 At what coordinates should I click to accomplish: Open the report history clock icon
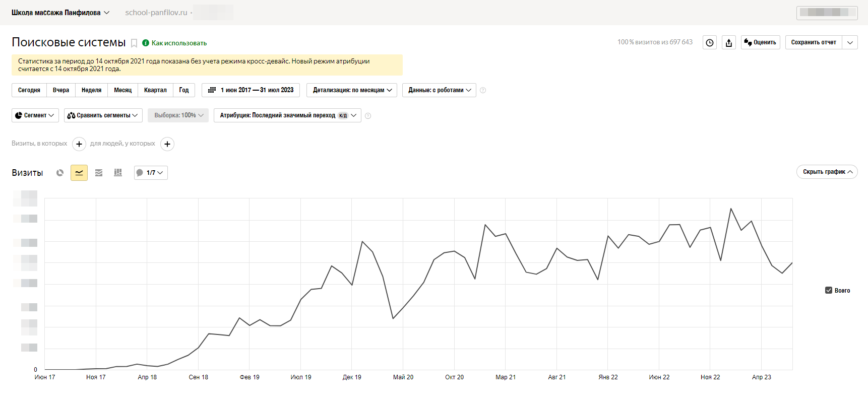pos(710,43)
